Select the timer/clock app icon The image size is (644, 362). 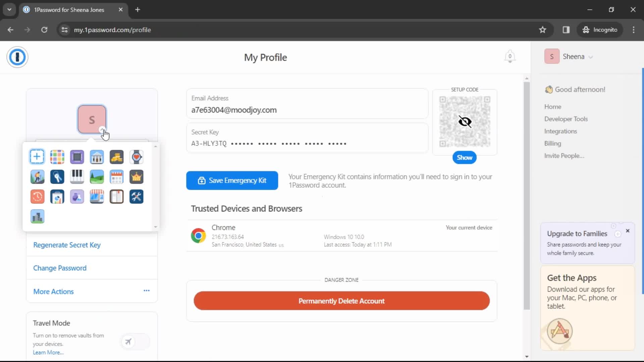coord(38,196)
